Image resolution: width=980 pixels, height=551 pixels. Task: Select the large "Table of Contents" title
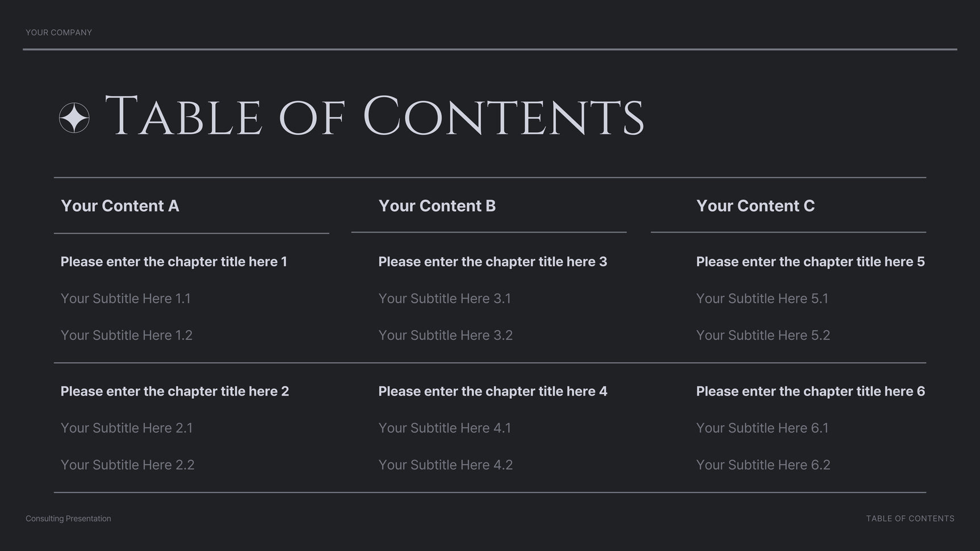pyautogui.click(x=374, y=117)
